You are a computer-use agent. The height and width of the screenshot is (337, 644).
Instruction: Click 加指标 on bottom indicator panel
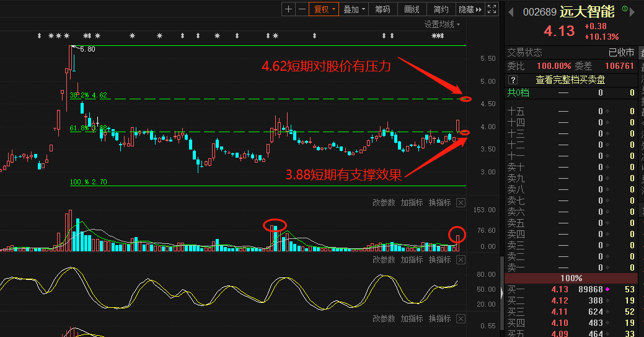pyautogui.click(x=412, y=318)
